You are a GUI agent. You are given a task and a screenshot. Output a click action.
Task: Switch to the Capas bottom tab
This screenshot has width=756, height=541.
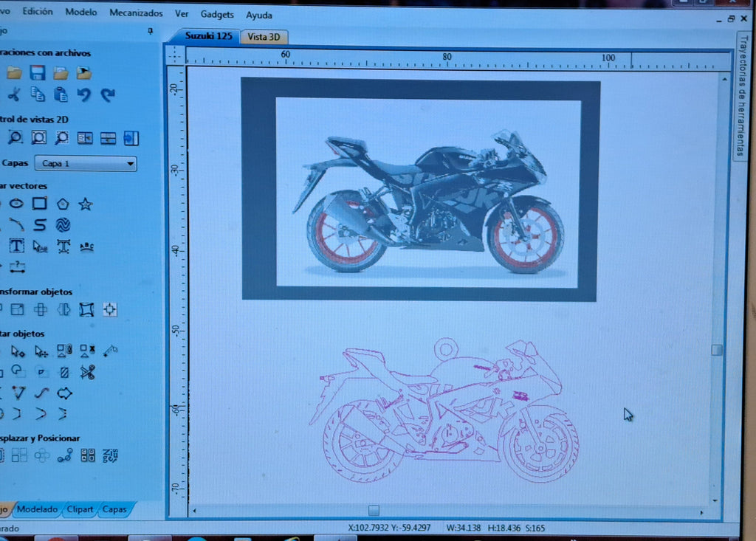click(114, 509)
